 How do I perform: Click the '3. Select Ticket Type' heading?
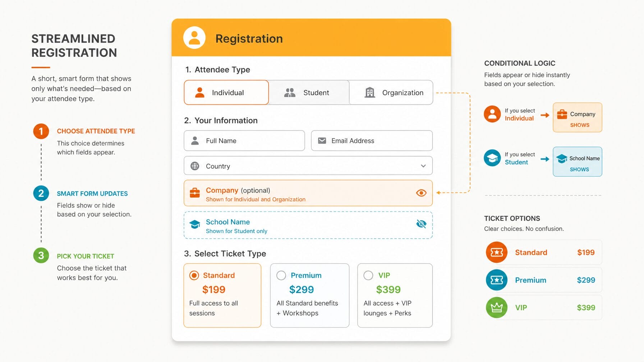225,254
